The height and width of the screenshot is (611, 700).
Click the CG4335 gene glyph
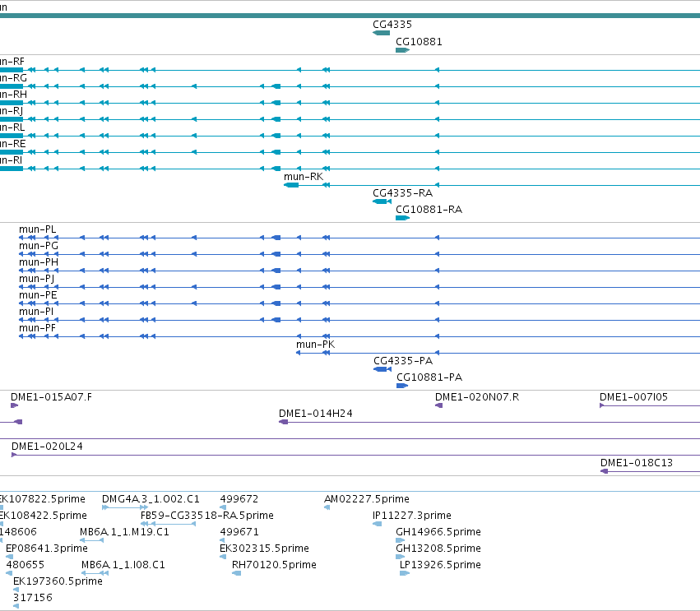(381, 33)
